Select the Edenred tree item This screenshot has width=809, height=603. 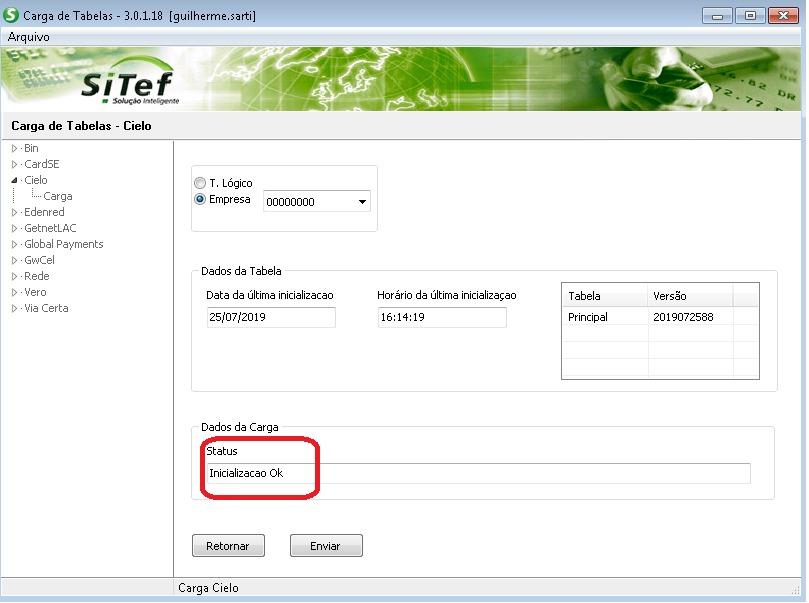click(44, 212)
